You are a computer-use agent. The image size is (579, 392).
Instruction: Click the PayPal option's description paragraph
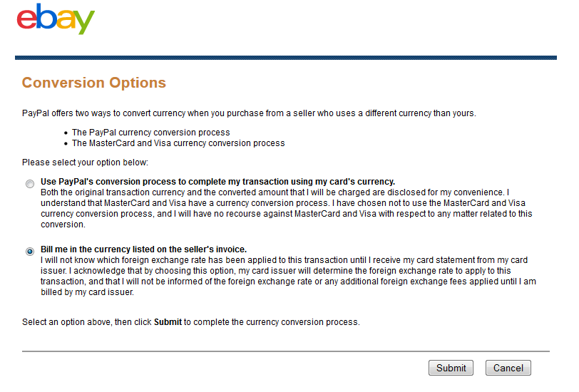click(285, 209)
